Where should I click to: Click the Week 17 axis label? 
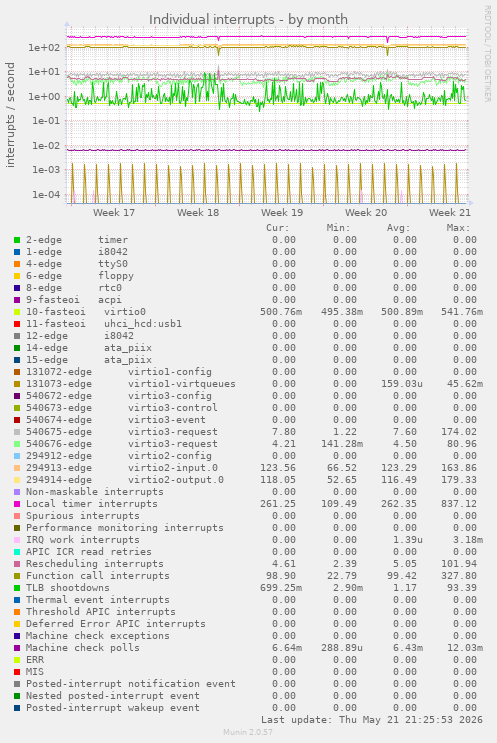114,213
